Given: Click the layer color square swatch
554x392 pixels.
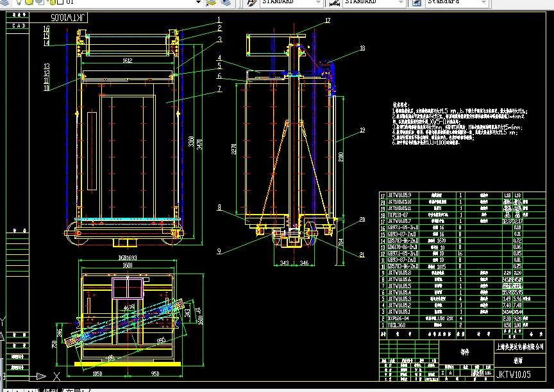Looking at the screenshot, I should pyautogui.click(x=60, y=2).
